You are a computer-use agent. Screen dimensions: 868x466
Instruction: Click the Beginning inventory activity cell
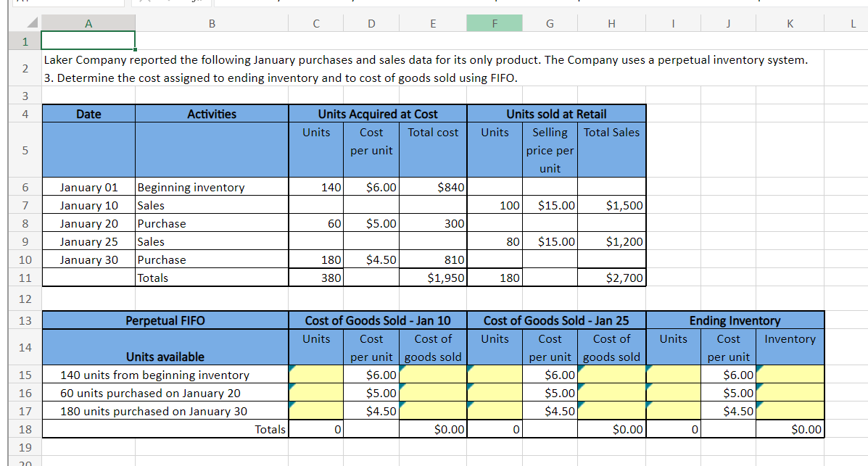212,187
